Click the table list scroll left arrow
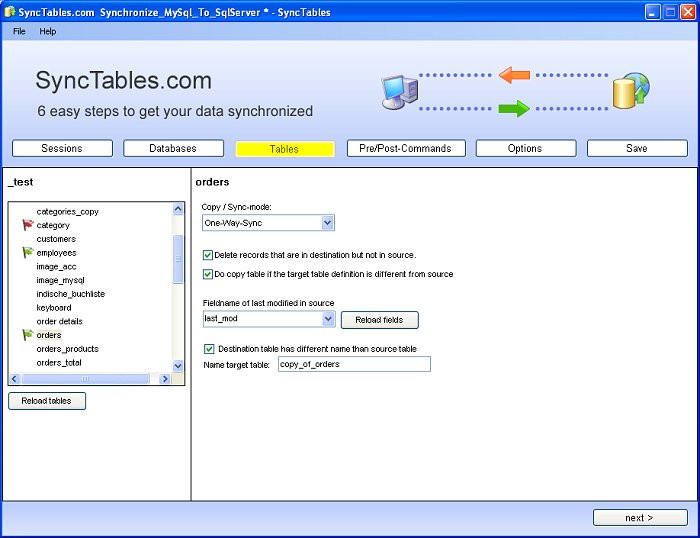 click(14, 379)
